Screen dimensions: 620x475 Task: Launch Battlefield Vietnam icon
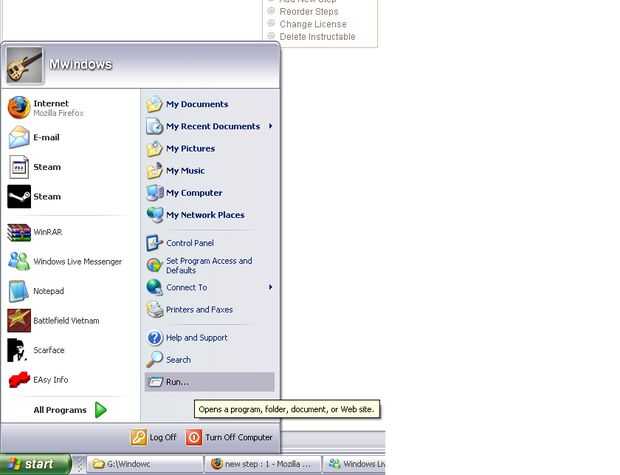(19, 320)
